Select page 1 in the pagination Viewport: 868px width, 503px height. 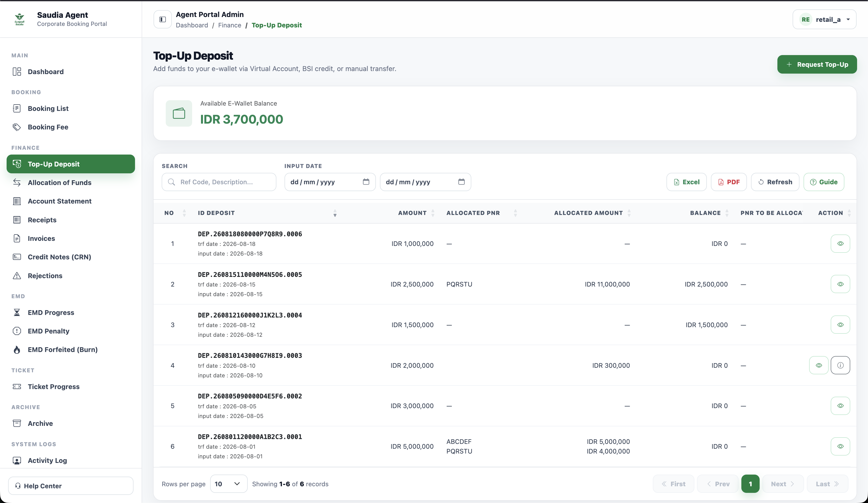(750, 484)
